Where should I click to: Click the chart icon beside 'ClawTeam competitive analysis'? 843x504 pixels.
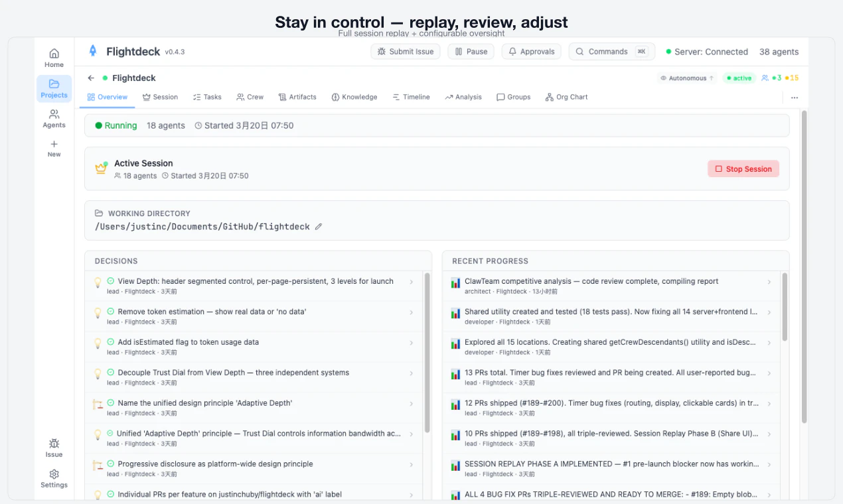(x=455, y=283)
